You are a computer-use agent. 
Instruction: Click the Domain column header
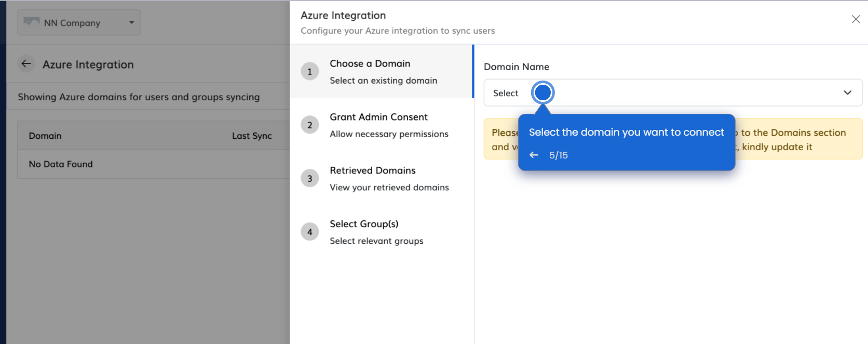click(45, 136)
